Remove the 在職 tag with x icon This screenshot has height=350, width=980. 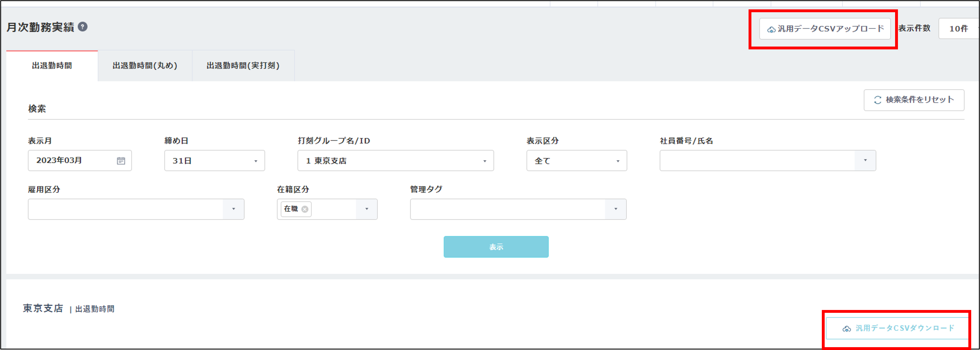305,209
